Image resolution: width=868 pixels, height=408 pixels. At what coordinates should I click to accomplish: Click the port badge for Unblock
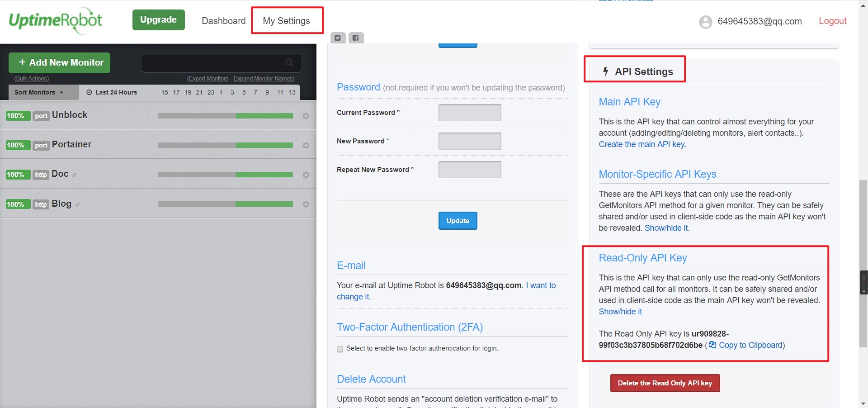(x=41, y=116)
